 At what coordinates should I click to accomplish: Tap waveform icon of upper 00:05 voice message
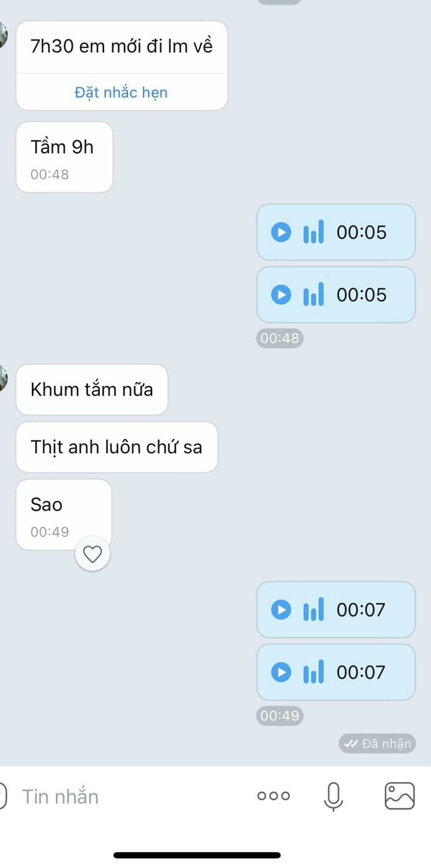314,232
